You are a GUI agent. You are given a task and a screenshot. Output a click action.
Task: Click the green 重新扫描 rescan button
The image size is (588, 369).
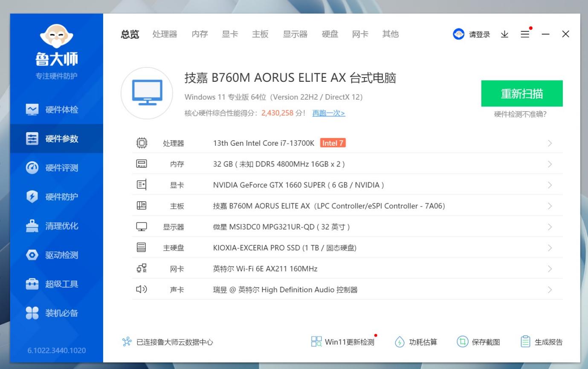pos(522,93)
